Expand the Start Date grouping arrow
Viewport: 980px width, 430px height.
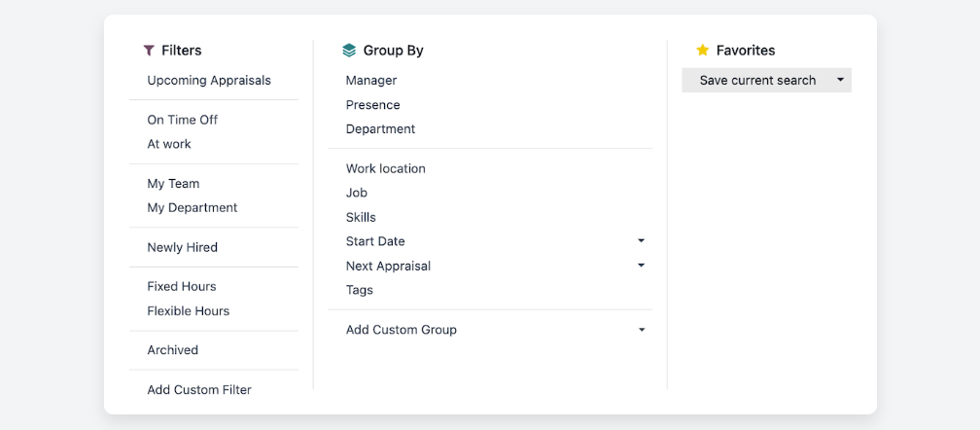tap(641, 240)
